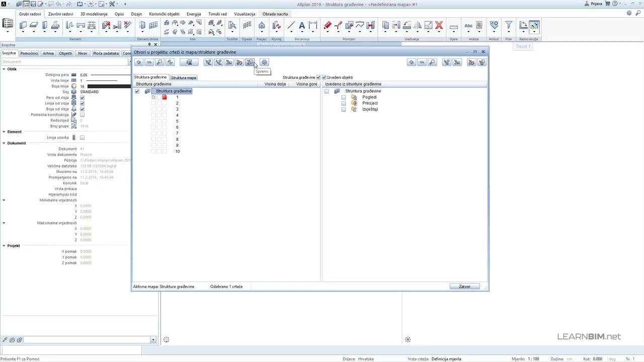Toggle the Struktura građevine root checkbox in the left tree
This screenshot has height=362, width=644.
[x=137, y=92]
